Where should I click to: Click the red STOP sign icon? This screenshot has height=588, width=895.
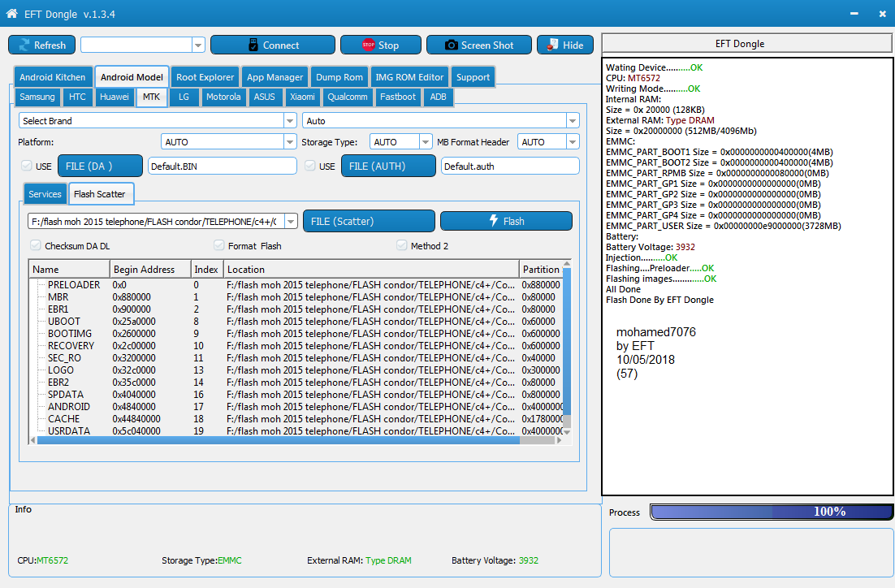(x=368, y=45)
